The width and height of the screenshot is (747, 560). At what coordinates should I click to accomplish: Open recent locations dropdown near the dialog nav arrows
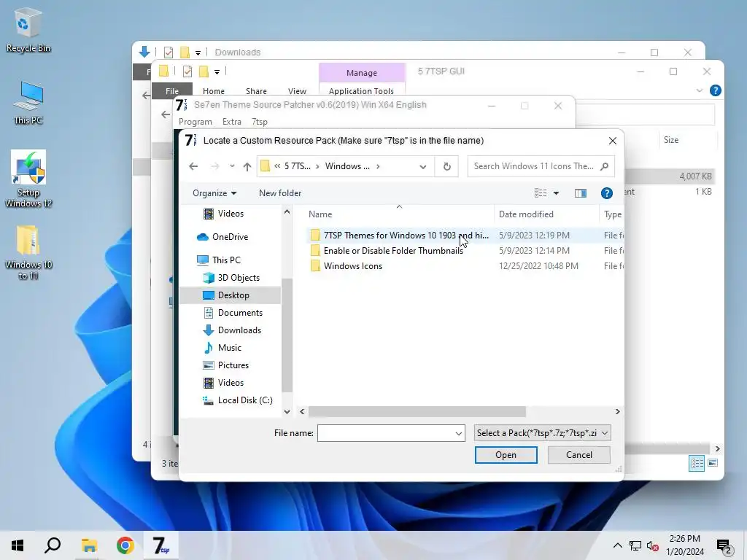pyautogui.click(x=232, y=166)
